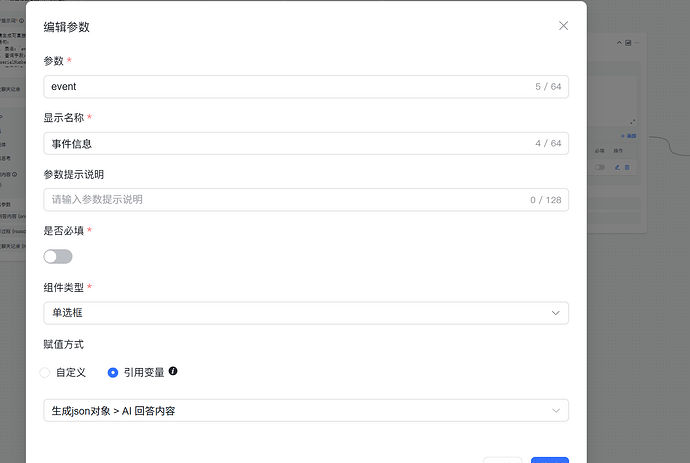Open the 生成json对象 > AI 回答内容 variable dropdown
This screenshot has height=463, width=690.
coord(306,410)
